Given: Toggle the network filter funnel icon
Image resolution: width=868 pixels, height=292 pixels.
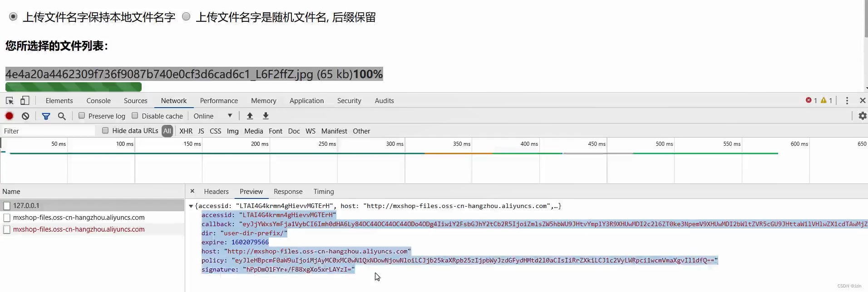Looking at the screenshot, I should [46, 116].
